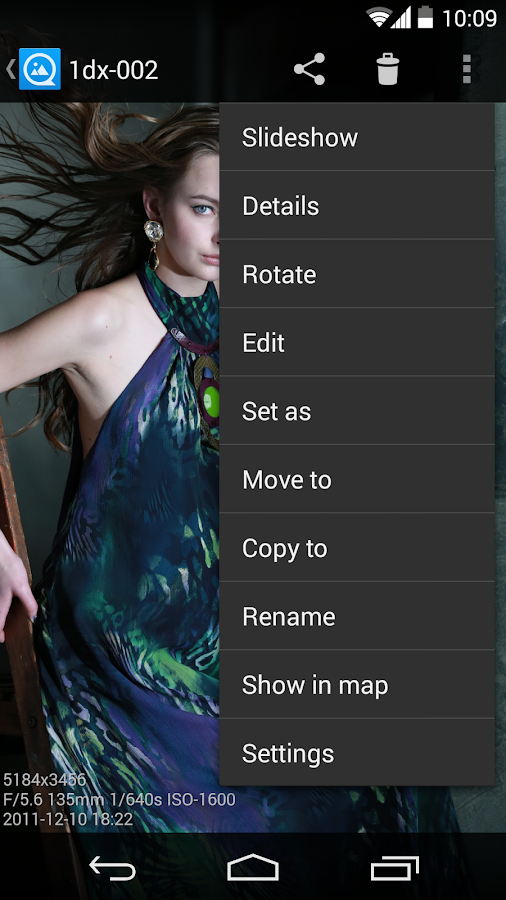Open Settings from the menu
Image resolution: width=506 pixels, height=900 pixels.
coord(357,752)
